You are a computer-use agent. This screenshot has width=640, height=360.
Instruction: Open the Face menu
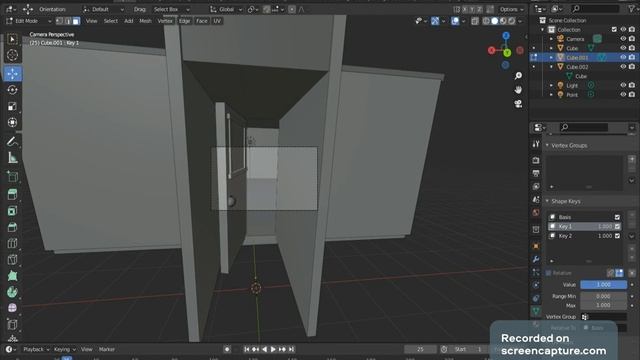pyautogui.click(x=202, y=21)
